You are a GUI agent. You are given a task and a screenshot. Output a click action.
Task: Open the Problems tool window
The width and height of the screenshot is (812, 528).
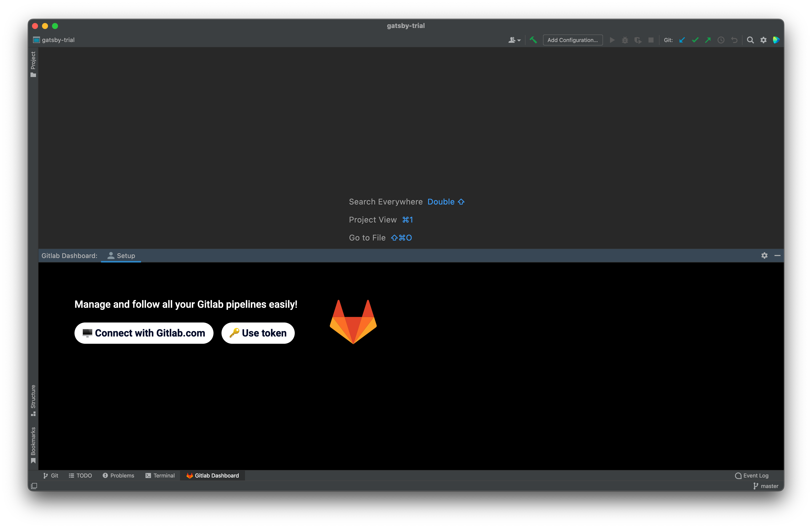tap(118, 476)
